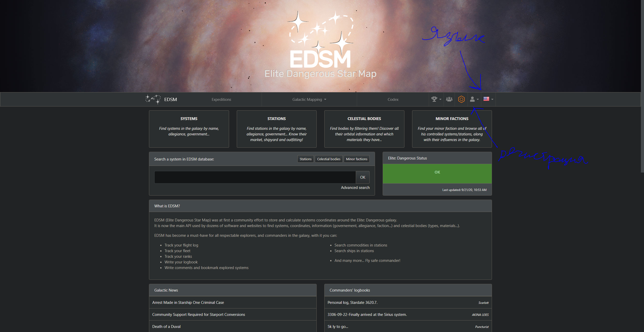Open news 'Arrest Made in Starship One Criminal Case'

pos(188,303)
